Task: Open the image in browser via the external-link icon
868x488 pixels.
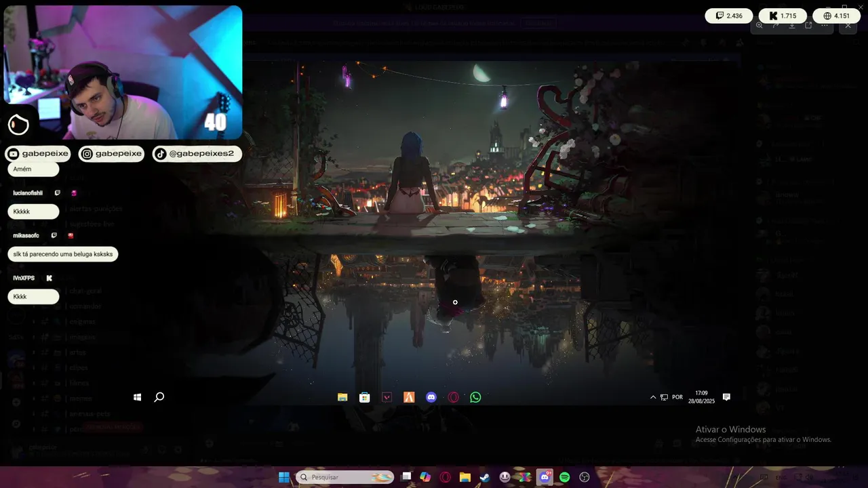Action: (808, 25)
